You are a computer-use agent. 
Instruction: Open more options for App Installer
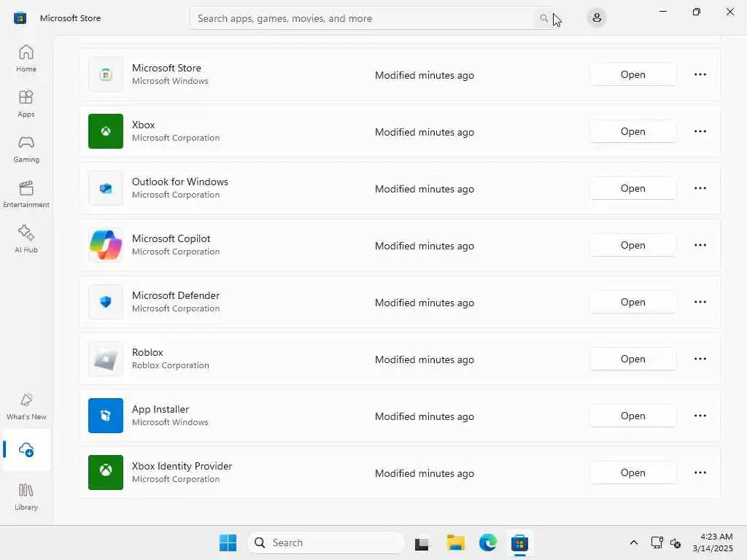coord(700,416)
